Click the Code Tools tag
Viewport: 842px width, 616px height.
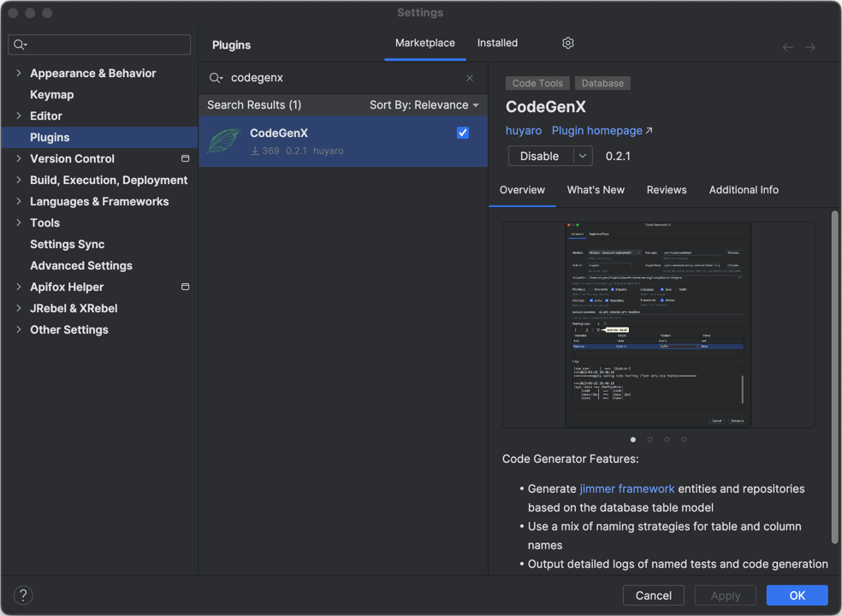(537, 83)
